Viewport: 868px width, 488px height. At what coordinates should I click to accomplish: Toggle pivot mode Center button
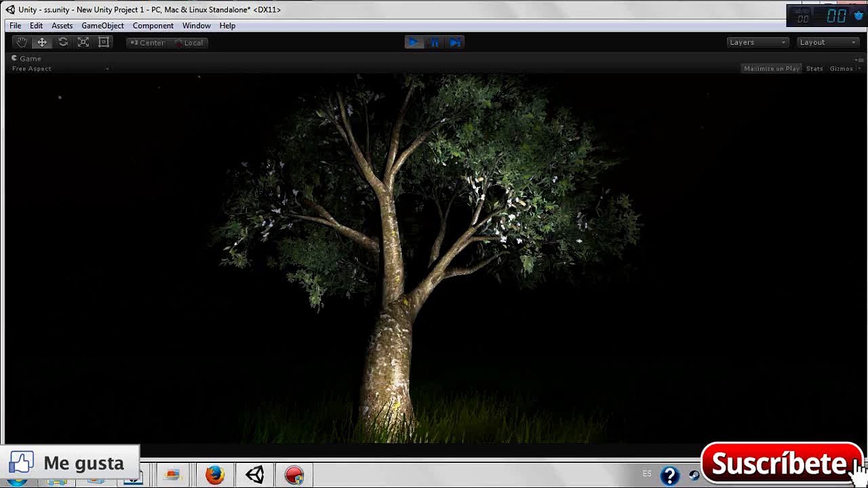click(147, 43)
